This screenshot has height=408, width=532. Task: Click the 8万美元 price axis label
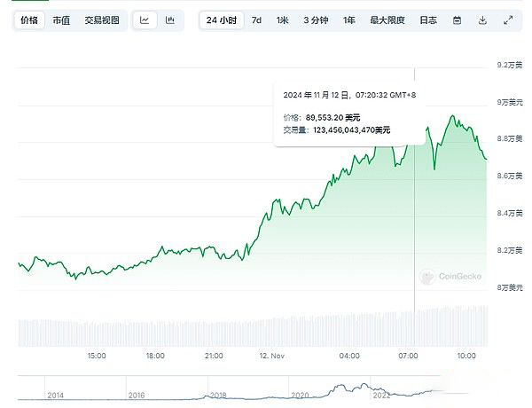510,287
